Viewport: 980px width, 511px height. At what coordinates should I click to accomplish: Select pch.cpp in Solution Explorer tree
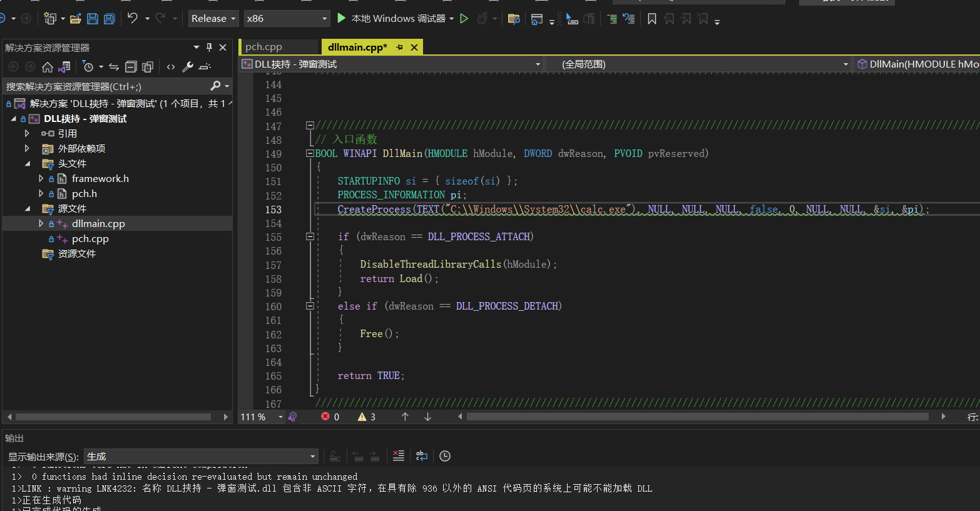pos(90,238)
